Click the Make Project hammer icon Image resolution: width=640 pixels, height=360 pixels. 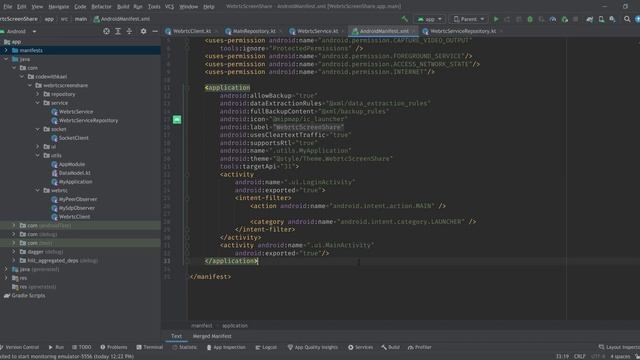pos(404,19)
